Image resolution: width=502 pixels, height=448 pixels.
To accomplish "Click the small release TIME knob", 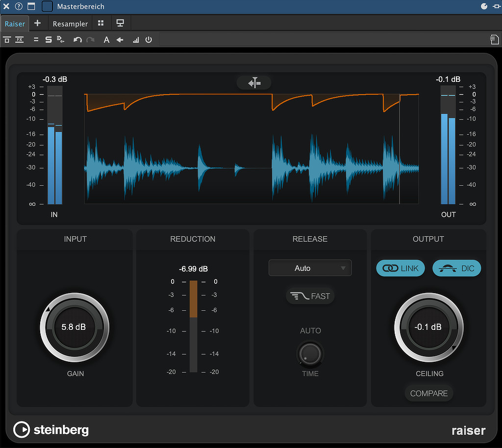I will [310, 353].
